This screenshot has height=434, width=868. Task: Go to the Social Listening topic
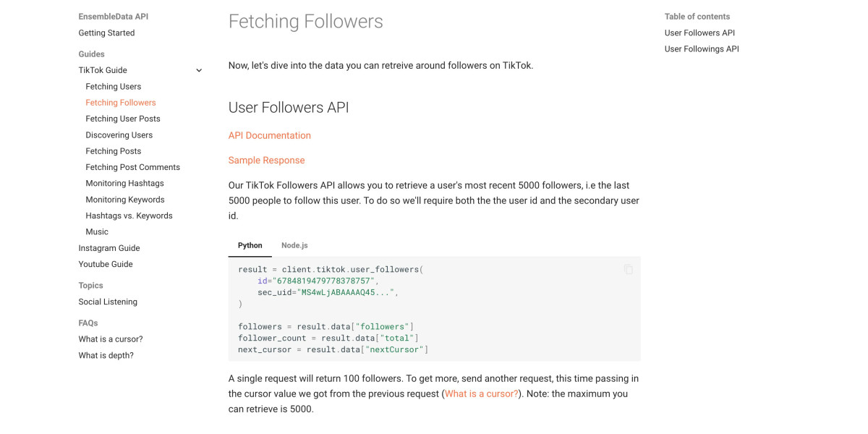[x=108, y=302]
